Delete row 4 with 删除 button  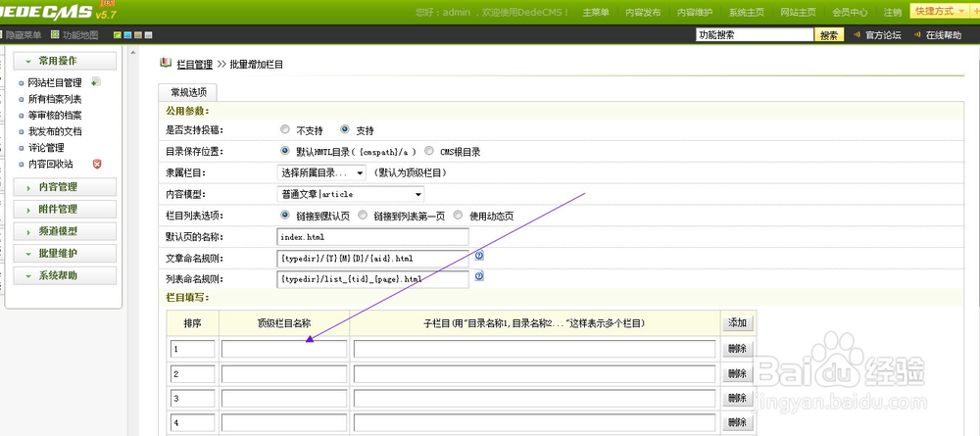coord(738,422)
